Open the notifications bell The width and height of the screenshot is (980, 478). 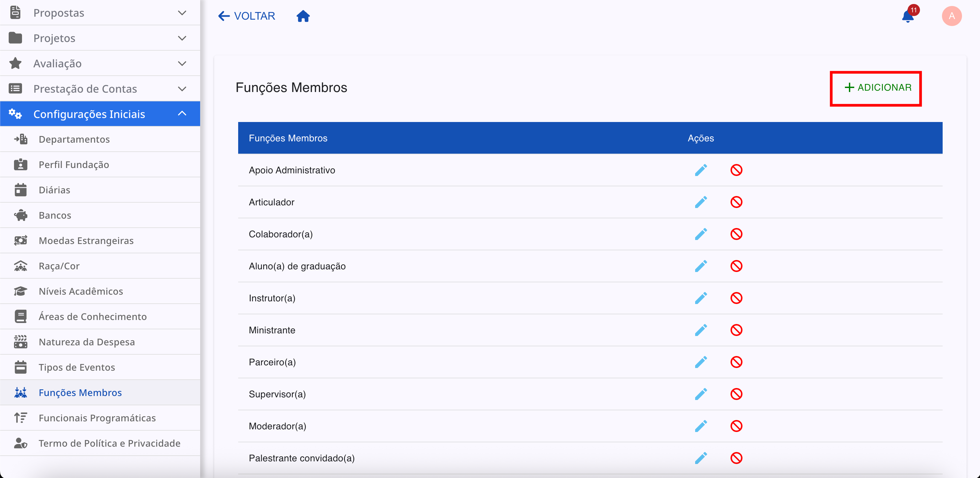pos(908,16)
